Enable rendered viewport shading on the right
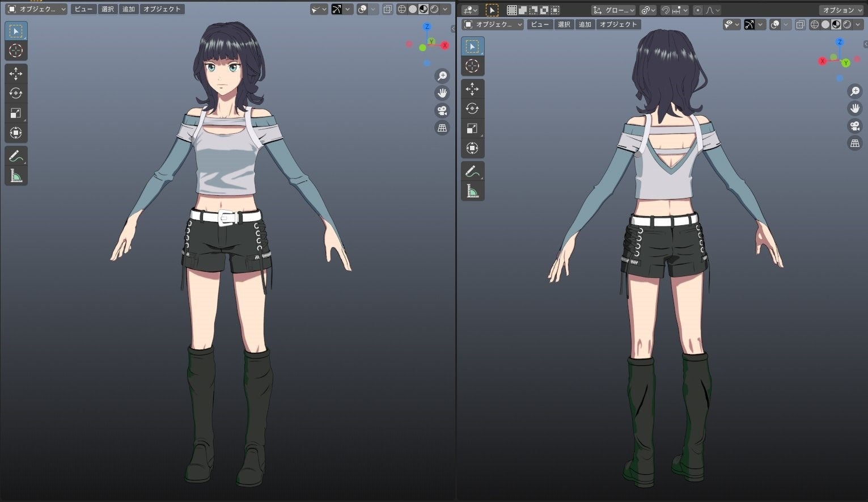The width and height of the screenshot is (868, 502). click(x=847, y=24)
